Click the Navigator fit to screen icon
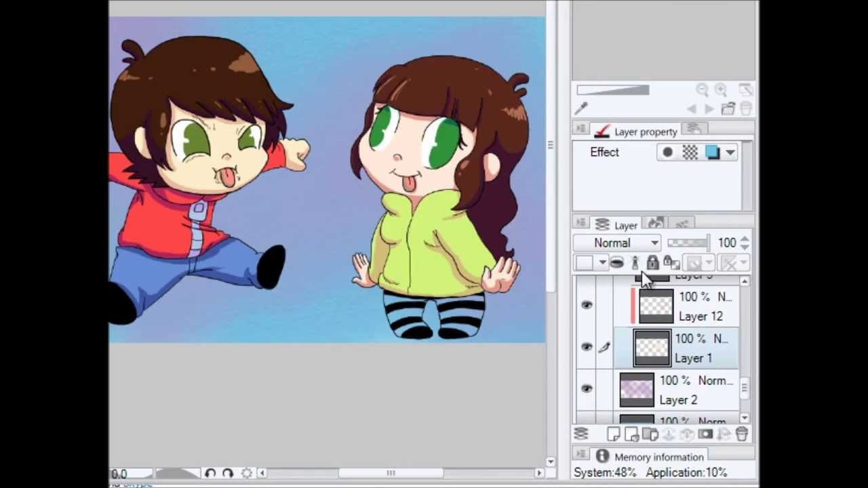 pyautogui.click(x=745, y=89)
